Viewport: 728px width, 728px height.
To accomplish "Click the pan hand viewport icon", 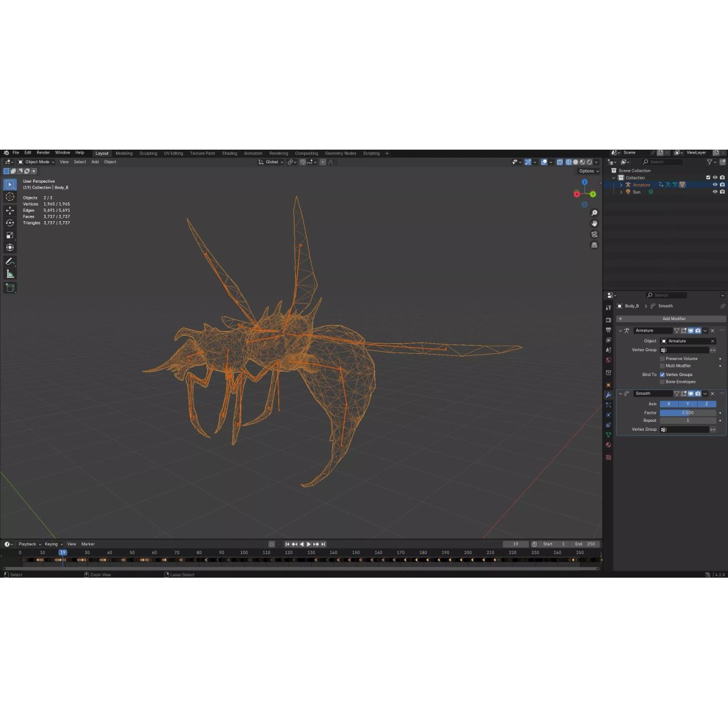I will (x=594, y=223).
